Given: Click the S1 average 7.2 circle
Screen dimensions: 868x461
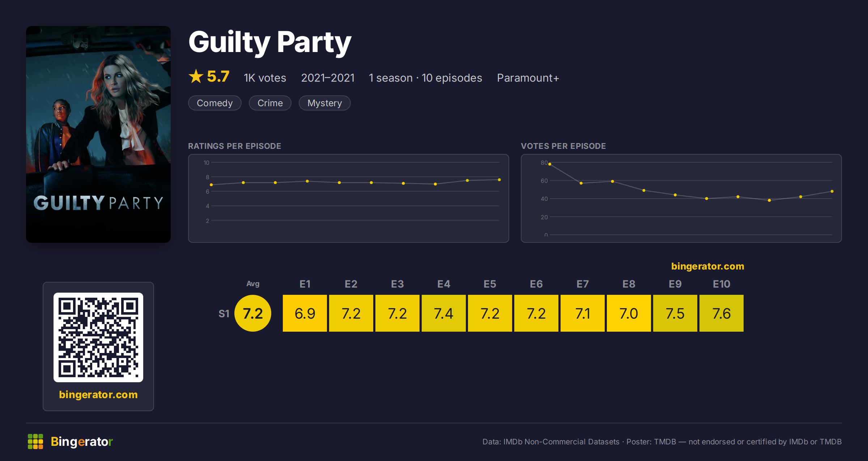Looking at the screenshot, I should [x=253, y=313].
